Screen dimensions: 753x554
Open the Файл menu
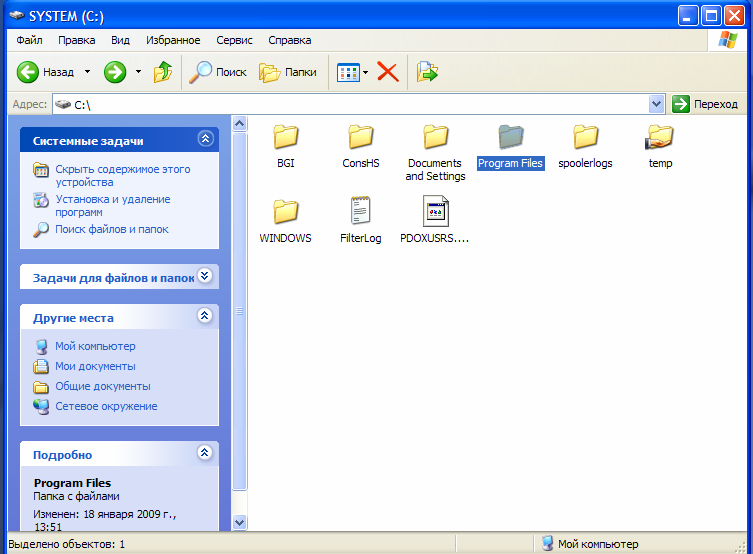[x=29, y=40]
